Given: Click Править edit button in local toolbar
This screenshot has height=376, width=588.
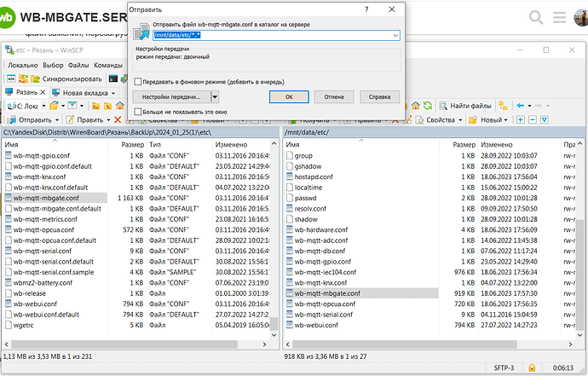Looking at the screenshot, I should coord(85,119).
